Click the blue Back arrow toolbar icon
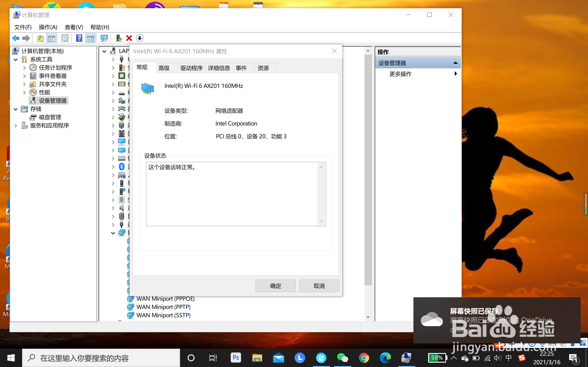Screen dimensions: 588x367 point(16,38)
